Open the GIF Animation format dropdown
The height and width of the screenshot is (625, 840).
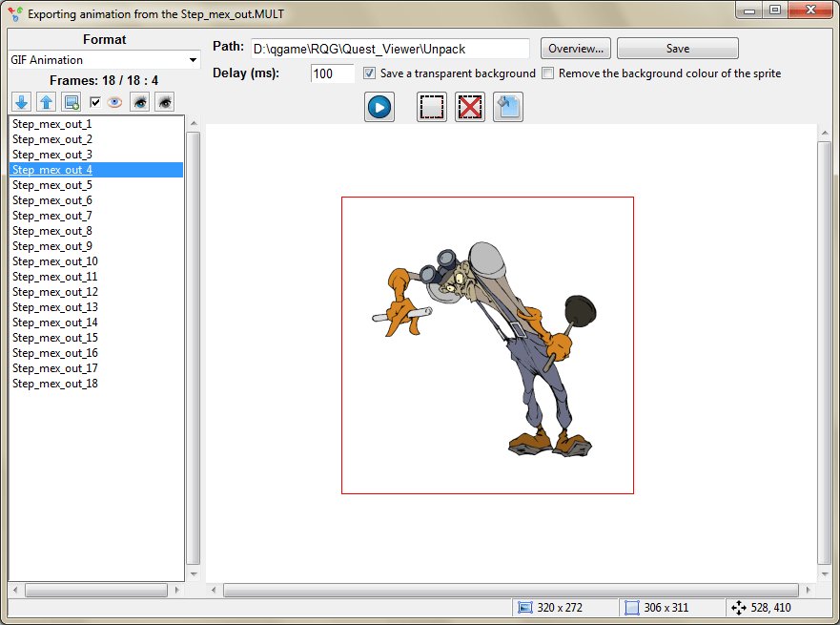[105, 60]
